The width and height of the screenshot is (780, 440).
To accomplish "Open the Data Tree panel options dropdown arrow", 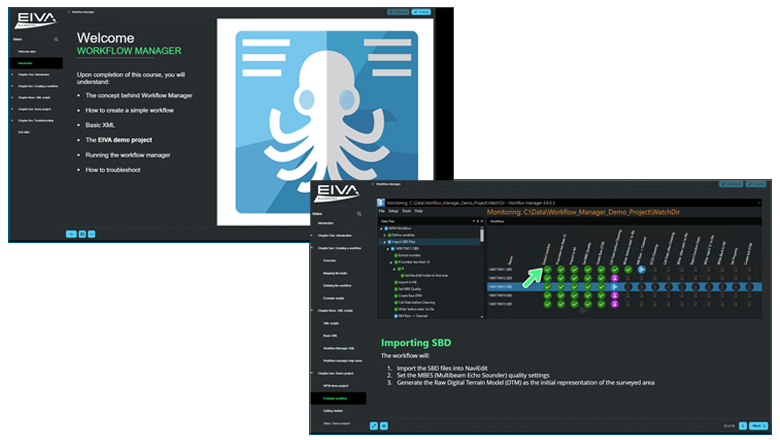I will coord(474,221).
